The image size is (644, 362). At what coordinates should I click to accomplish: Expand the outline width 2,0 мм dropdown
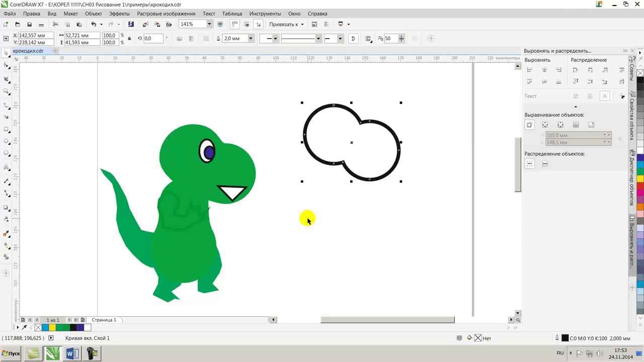coord(251,38)
